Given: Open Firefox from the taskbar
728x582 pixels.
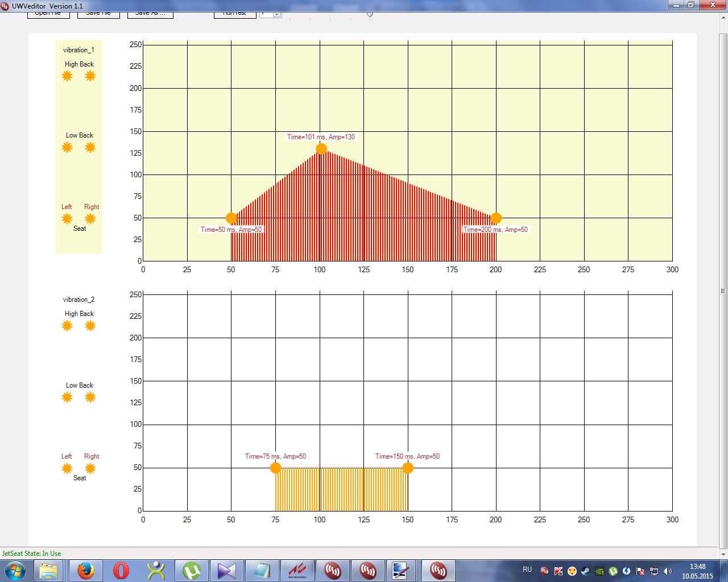Looking at the screenshot, I should pyautogui.click(x=86, y=570).
